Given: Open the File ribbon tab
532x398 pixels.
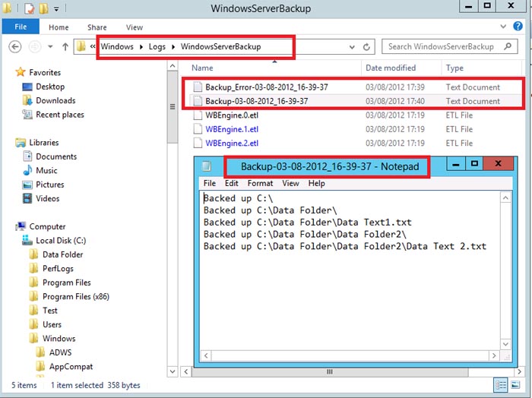Looking at the screenshot, I should pyautogui.click(x=21, y=27).
